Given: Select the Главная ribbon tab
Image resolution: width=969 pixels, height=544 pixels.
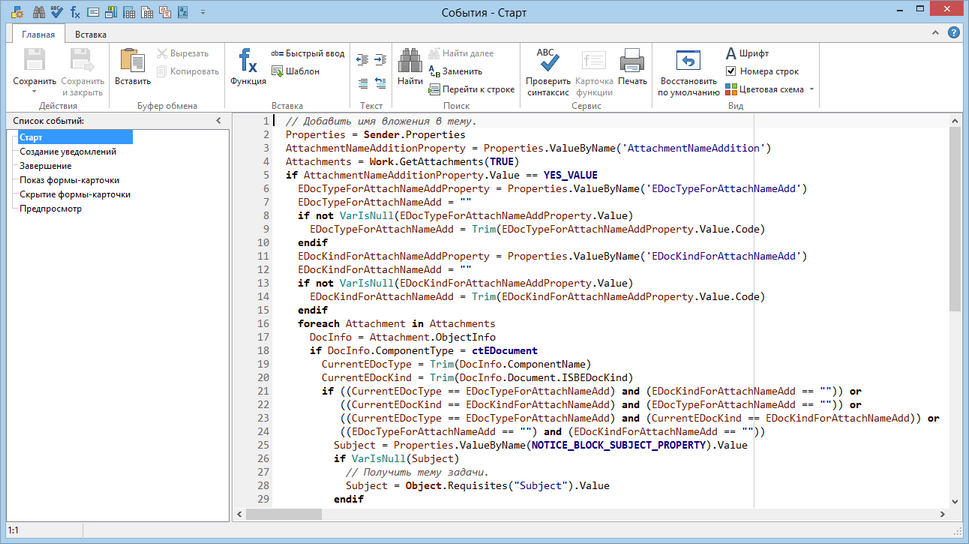Looking at the screenshot, I should [36, 33].
